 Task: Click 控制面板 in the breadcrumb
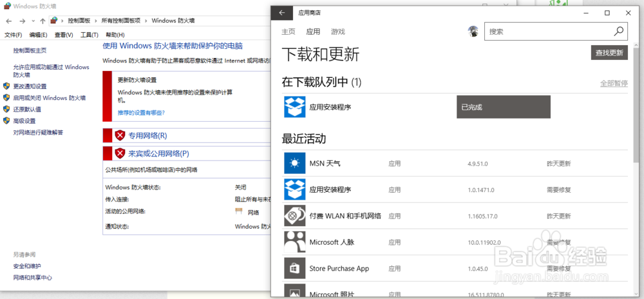pyautogui.click(x=80, y=21)
